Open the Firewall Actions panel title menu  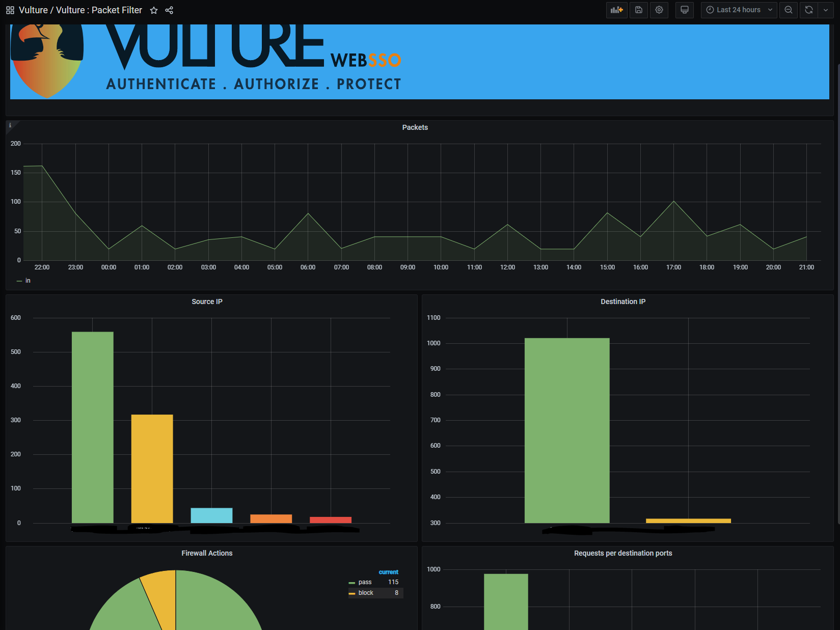click(207, 553)
